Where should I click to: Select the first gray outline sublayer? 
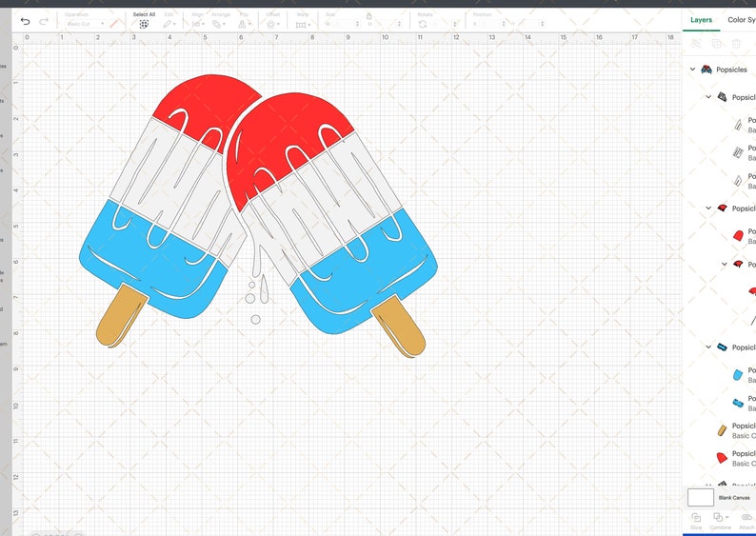coord(738,125)
